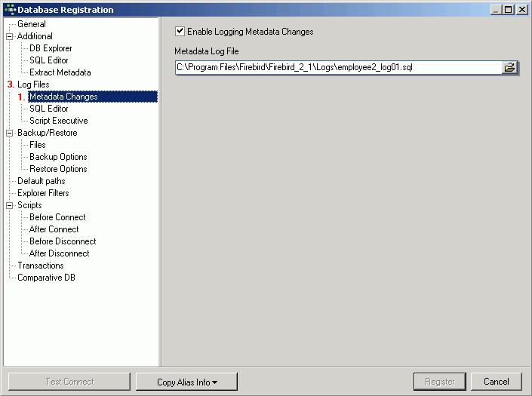
Task: Open After Connect script page
Action: (54, 229)
